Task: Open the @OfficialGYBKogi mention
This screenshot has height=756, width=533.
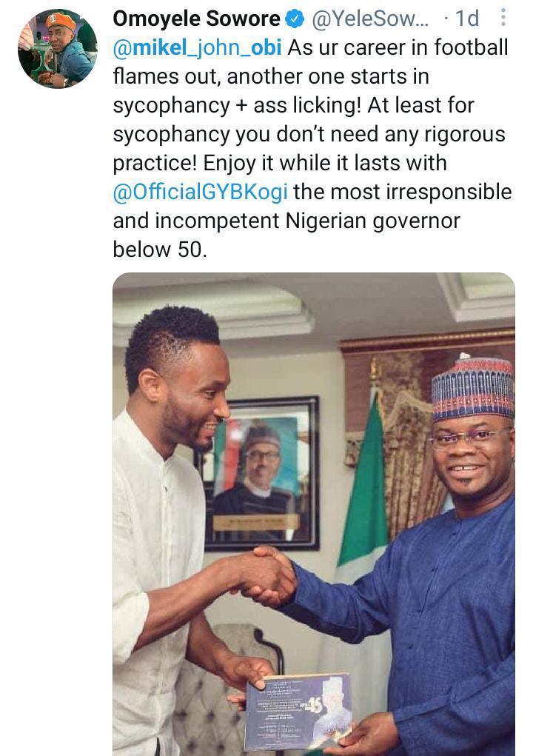Action: tap(200, 192)
